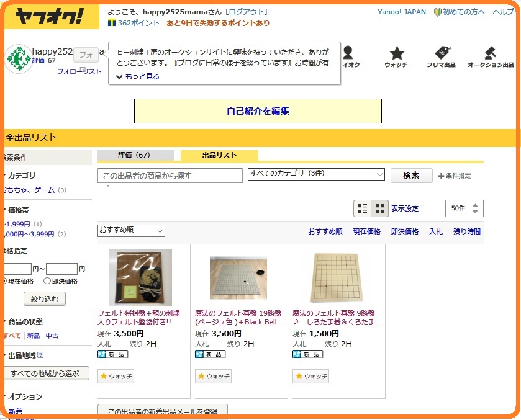521x420 pixels.
Task: Open the 表示設定 link
Action: tap(405, 208)
